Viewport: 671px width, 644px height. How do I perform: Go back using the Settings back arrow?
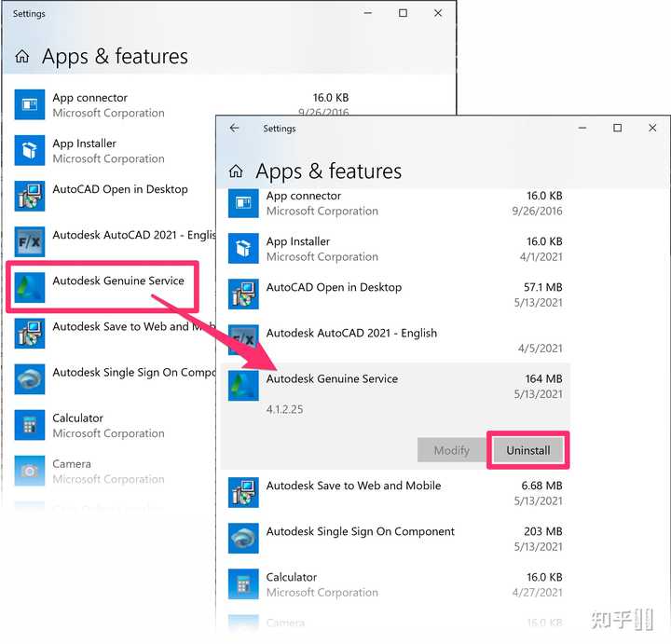234,128
